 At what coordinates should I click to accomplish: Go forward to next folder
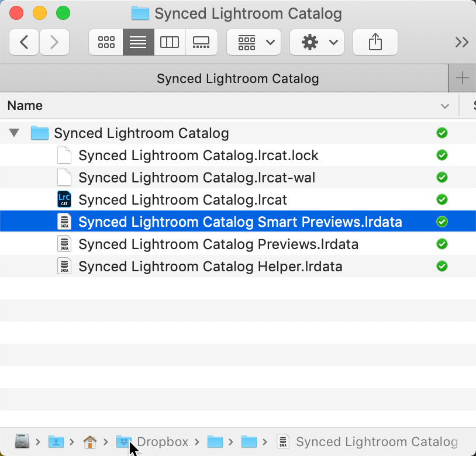(x=54, y=42)
